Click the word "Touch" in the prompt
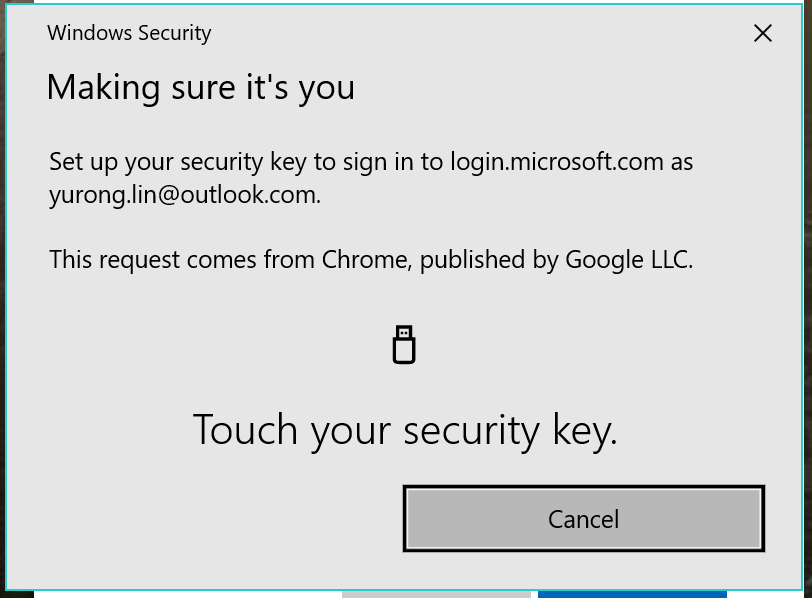 246,430
